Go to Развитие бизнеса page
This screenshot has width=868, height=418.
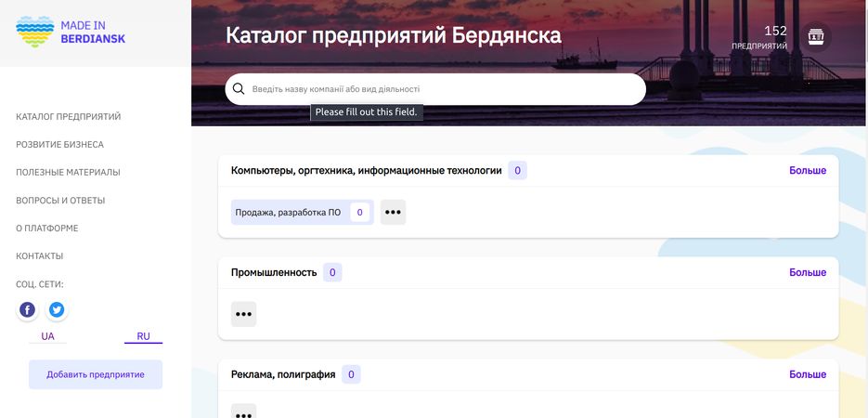pyautogui.click(x=59, y=145)
